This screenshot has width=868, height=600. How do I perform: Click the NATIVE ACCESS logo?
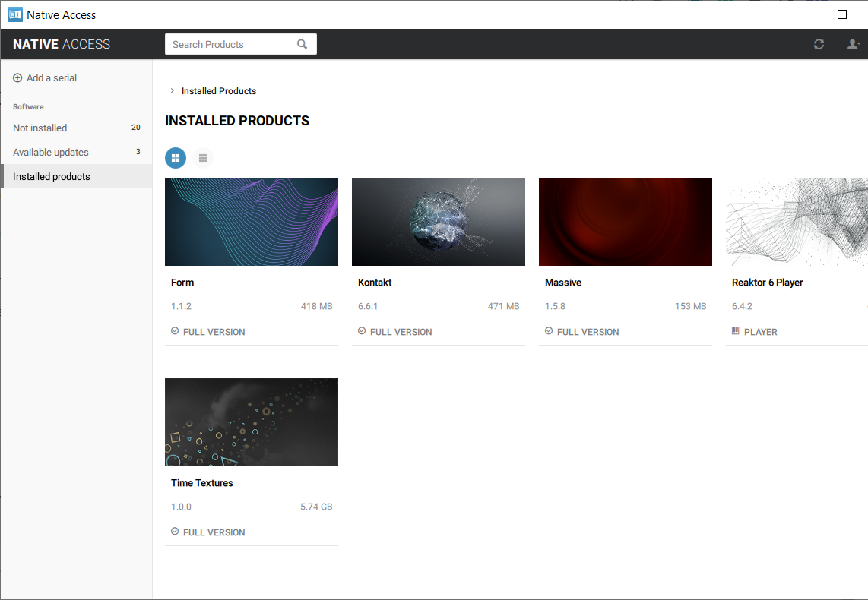62,44
